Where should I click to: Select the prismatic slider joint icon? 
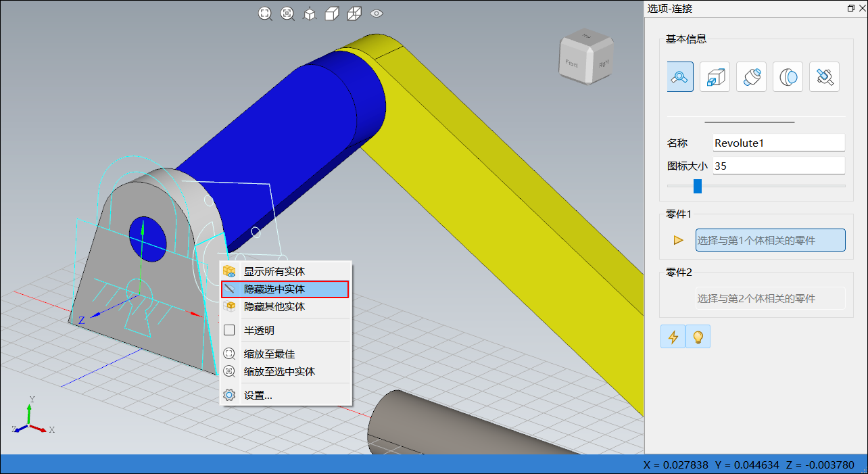(715, 76)
